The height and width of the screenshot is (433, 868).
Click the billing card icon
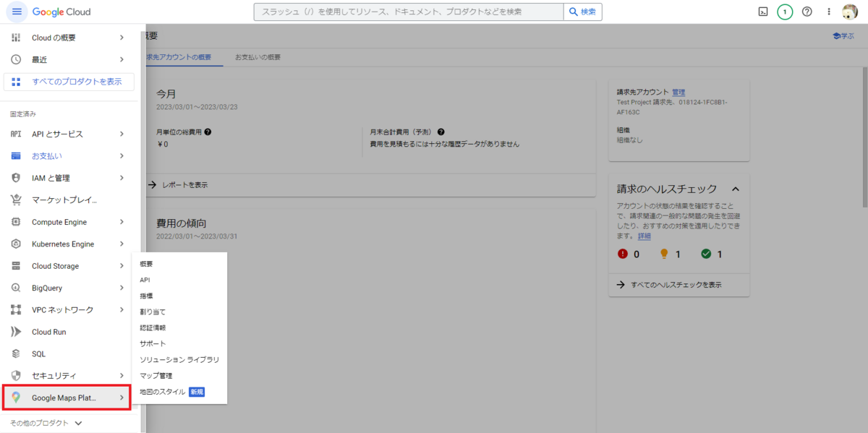point(16,155)
